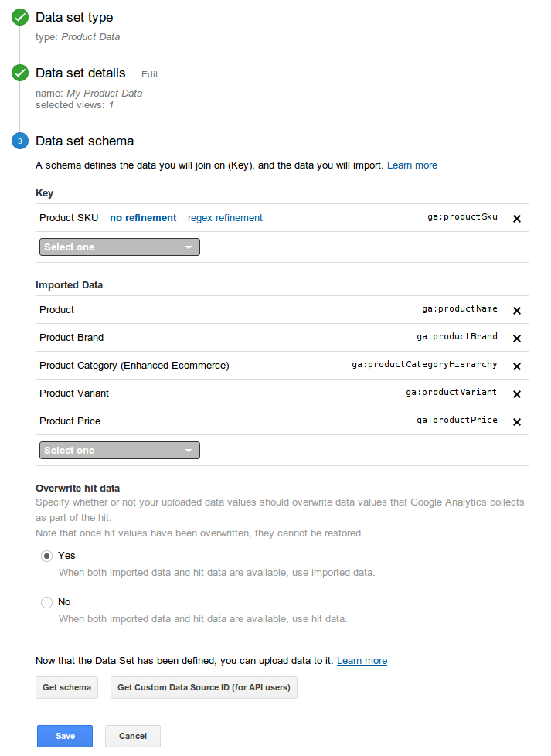Delete the Product Variant row
Image resolution: width=551 pixels, height=756 pixels.
click(x=517, y=394)
